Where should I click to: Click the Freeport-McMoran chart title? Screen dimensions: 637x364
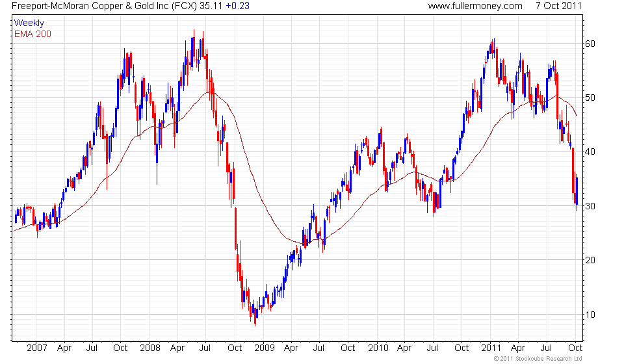pos(105,6)
